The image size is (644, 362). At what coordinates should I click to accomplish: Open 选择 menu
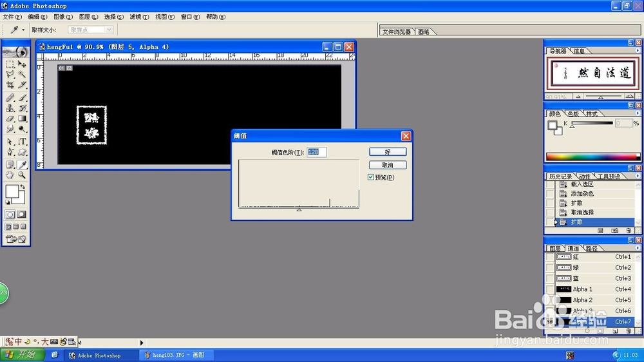[x=114, y=17]
